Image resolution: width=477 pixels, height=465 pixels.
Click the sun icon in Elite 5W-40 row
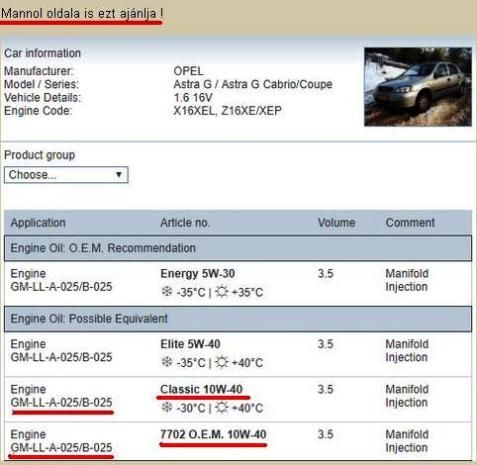[x=222, y=362]
